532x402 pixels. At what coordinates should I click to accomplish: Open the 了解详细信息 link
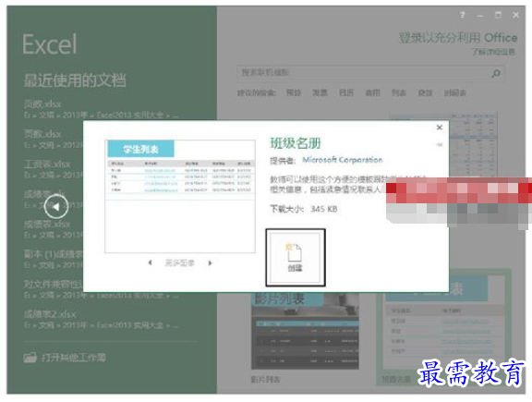click(x=493, y=52)
